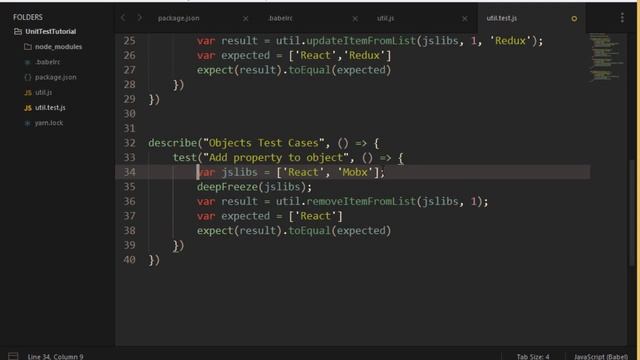Go back with the left tab arrow
Viewport: 640px width, 360px height.
123,18
